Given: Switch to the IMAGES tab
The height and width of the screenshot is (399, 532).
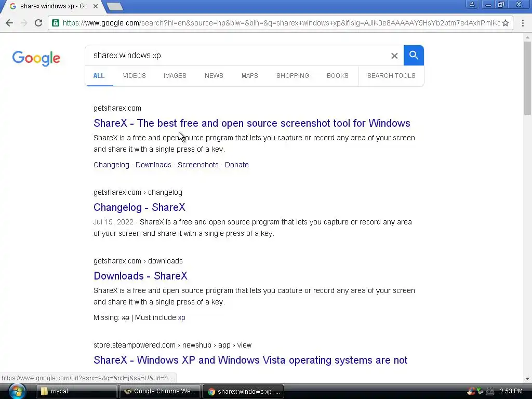Looking at the screenshot, I should 175,76.
